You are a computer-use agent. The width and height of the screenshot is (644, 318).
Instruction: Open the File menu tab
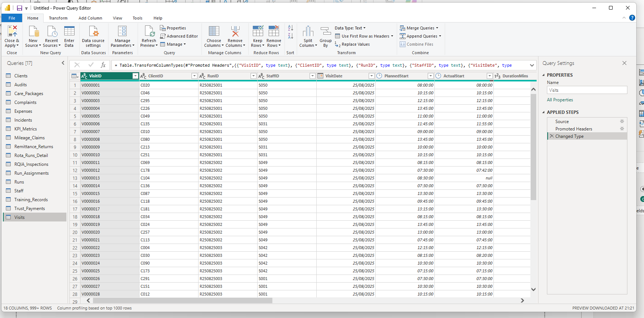click(x=12, y=18)
